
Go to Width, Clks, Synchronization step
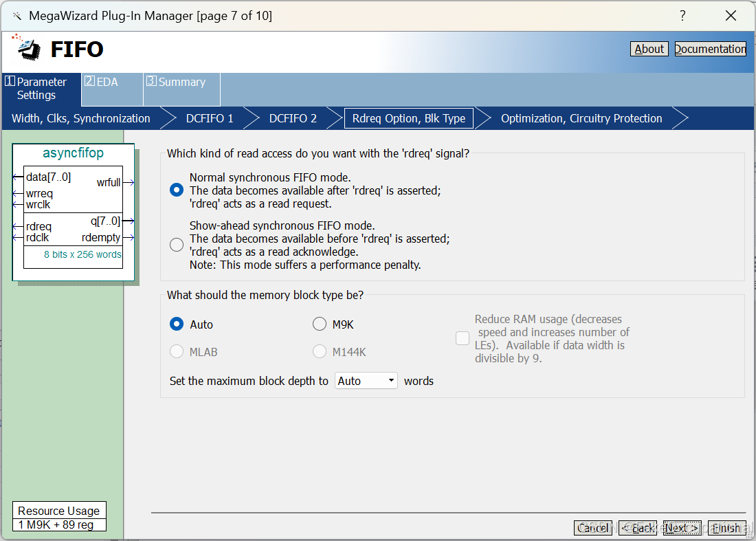(81, 119)
